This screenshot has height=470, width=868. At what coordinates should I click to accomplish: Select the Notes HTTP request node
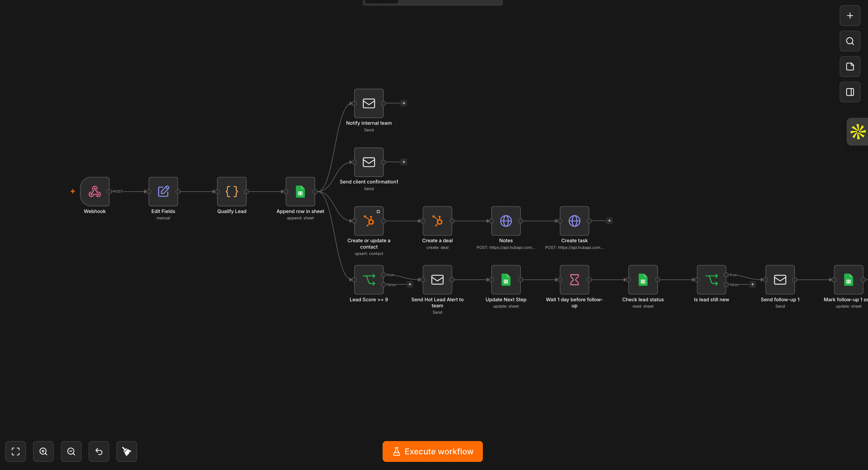506,221
